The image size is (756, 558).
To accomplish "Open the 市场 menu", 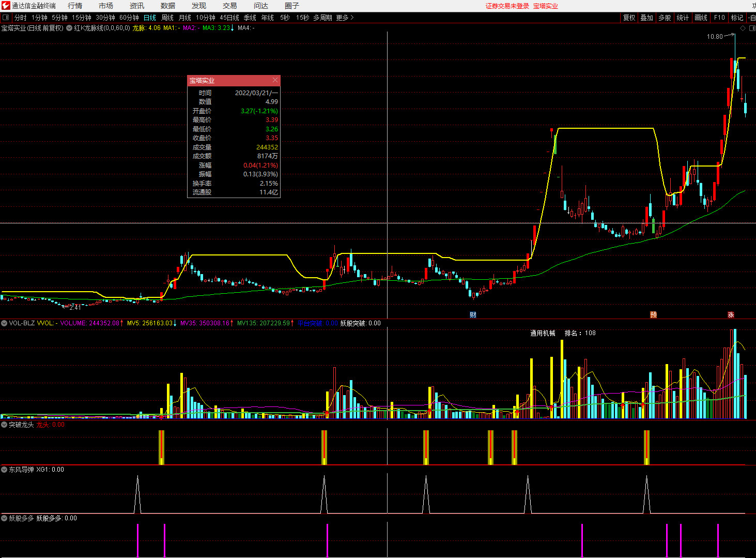I will (106, 6).
